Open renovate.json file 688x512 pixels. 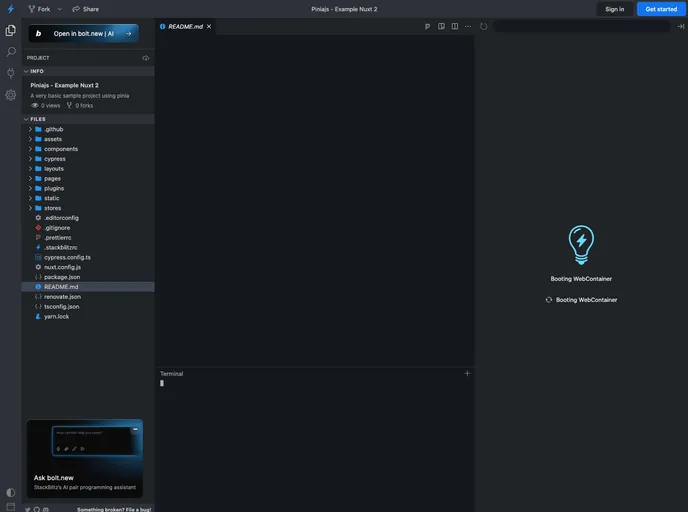click(88, 297)
